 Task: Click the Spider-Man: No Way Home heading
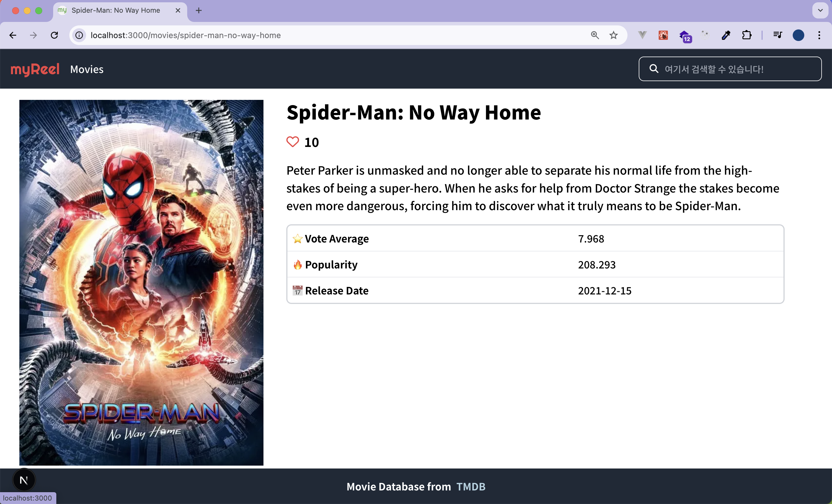414,113
